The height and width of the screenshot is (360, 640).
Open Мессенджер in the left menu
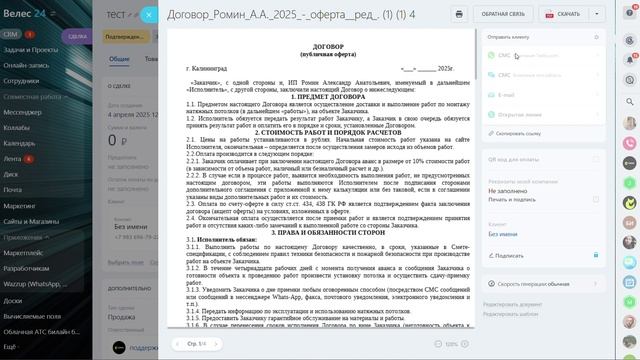(22, 112)
